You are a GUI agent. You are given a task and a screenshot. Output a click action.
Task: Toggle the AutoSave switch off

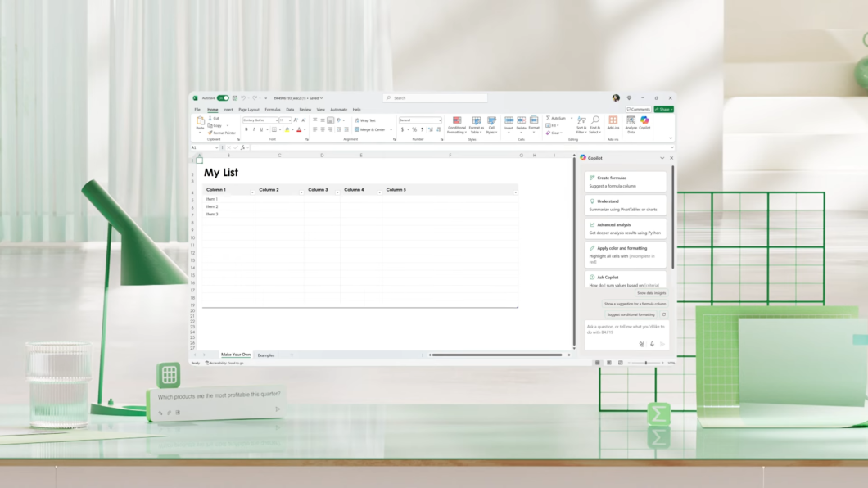[223, 97]
